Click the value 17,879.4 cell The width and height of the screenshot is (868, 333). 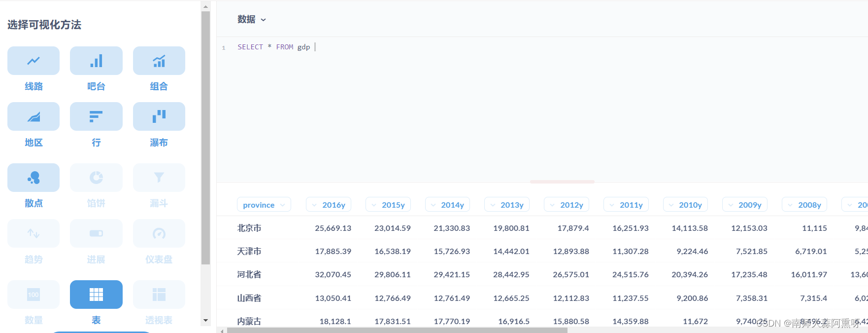pyautogui.click(x=573, y=228)
